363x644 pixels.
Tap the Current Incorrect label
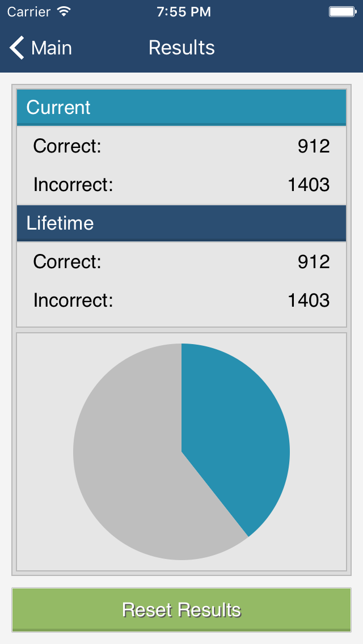[x=73, y=185]
